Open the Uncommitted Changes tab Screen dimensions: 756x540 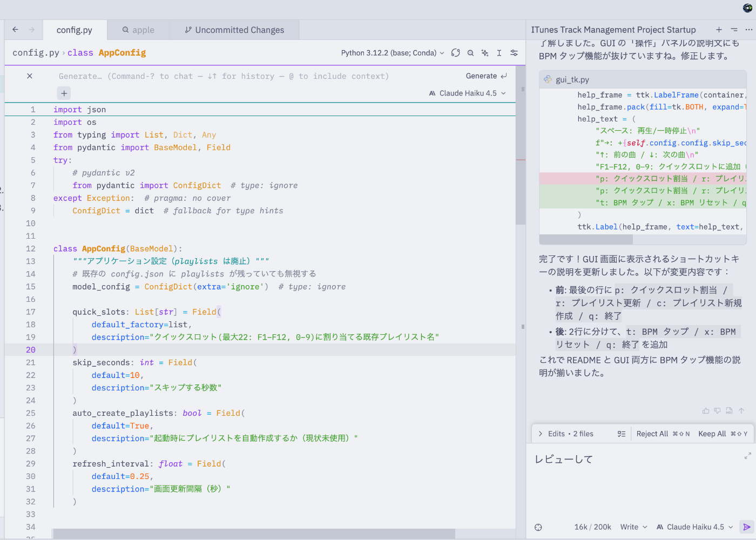point(234,30)
